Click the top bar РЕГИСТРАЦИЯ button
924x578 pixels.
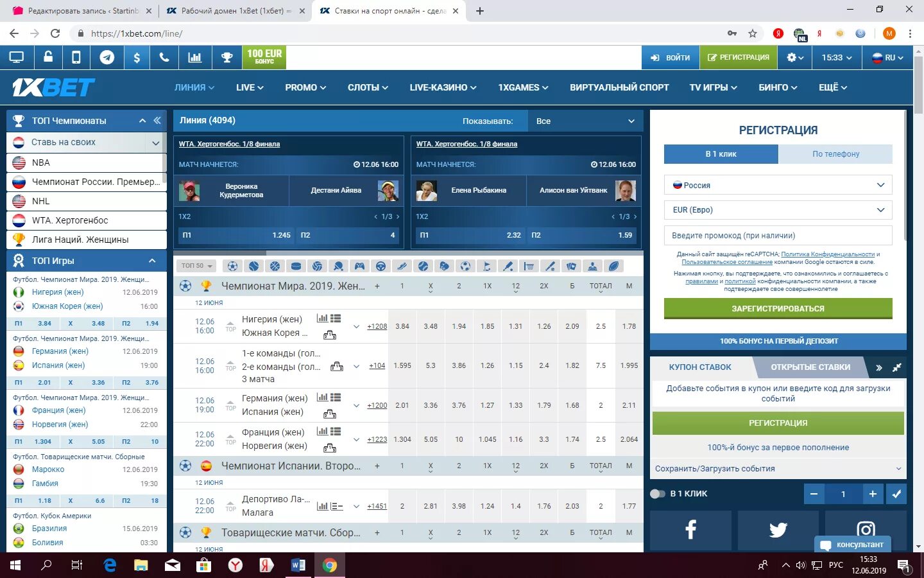pyautogui.click(x=738, y=57)
